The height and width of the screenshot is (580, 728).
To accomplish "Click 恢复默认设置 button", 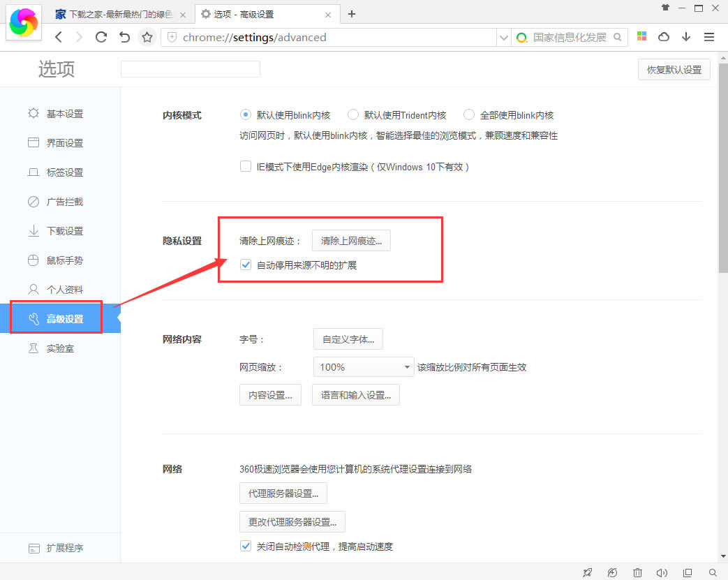I will pyautogui.click(x=674, y=70).
